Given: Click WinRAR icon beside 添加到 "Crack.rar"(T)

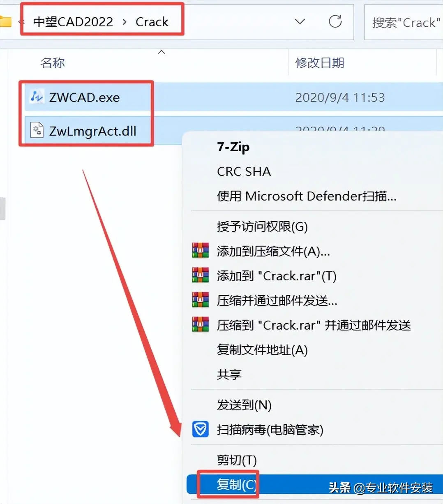Looking at the screenshot, I should click(x=201, y=275).
